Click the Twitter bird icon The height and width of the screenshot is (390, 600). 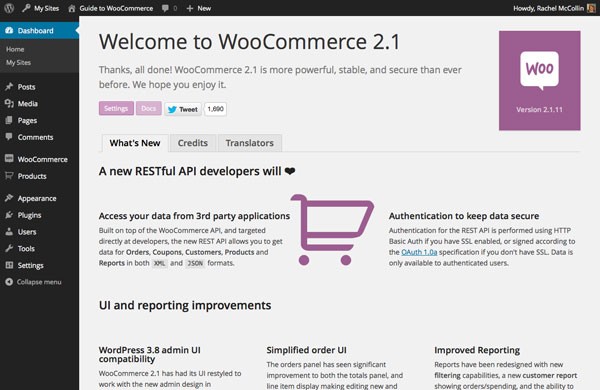(172, 109)
